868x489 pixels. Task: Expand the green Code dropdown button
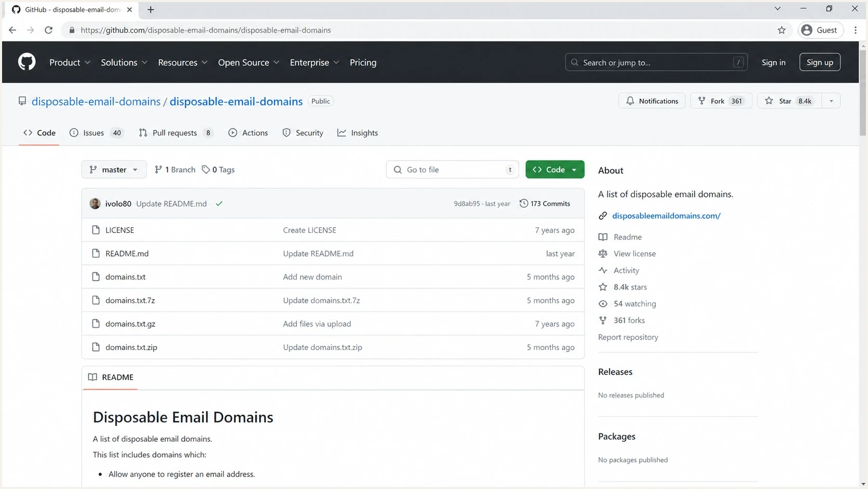click(554, 169)
